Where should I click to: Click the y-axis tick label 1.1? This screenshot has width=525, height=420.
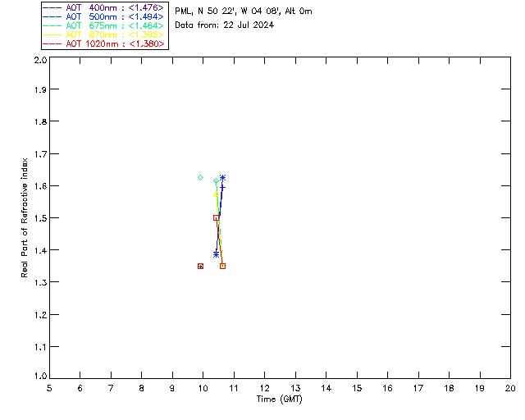(x=40, y=347)
